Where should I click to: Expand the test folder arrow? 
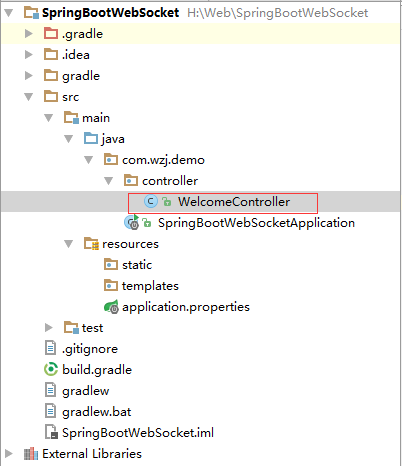(49, 328)
